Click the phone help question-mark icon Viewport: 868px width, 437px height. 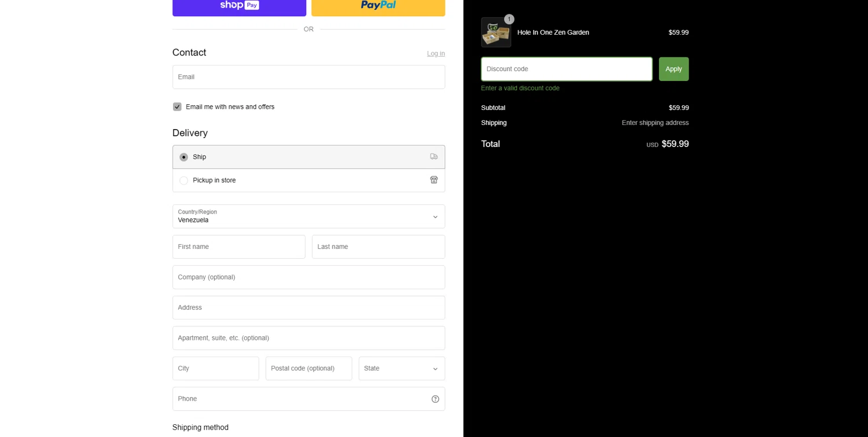(x=435, y=399)
